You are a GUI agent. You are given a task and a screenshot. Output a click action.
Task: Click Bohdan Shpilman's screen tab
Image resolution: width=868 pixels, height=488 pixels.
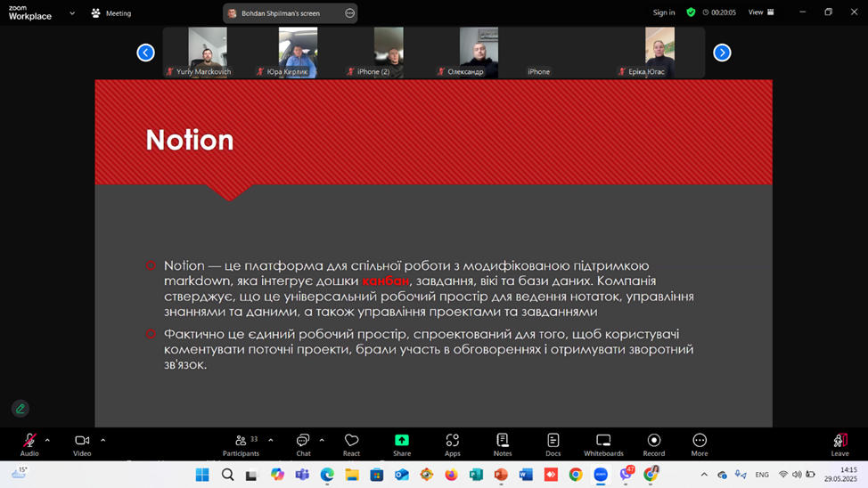coord(290,13)
